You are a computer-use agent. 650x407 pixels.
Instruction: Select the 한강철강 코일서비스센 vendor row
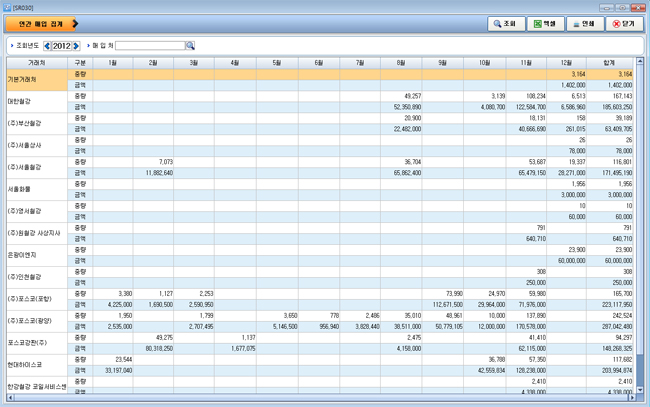click(37, 386)
